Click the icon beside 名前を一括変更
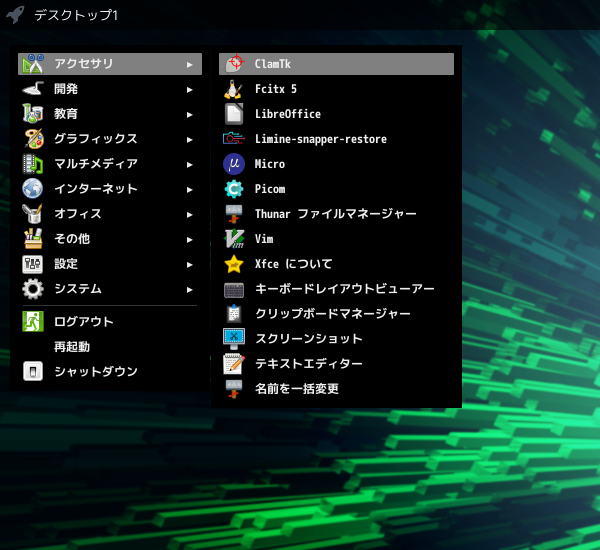This screenshot has width=600, height=550. (234, 388)
